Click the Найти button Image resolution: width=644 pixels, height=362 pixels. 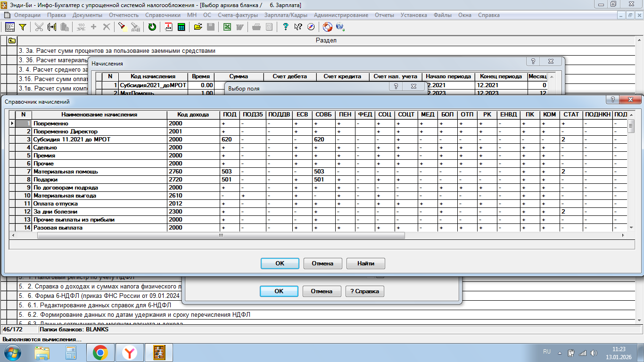365,263
